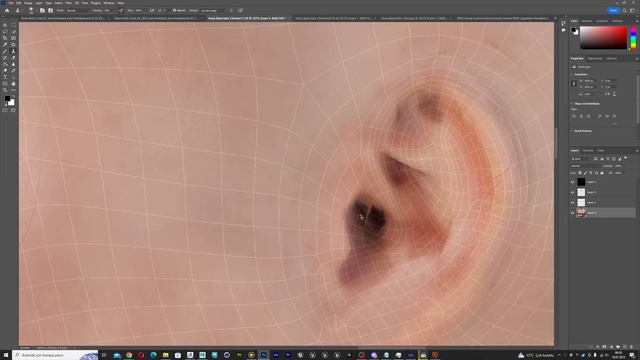Image resolution: width=640 pixels, height=360 pixels.
Task: Select the Eraser tool
Action: coord(13,58)
